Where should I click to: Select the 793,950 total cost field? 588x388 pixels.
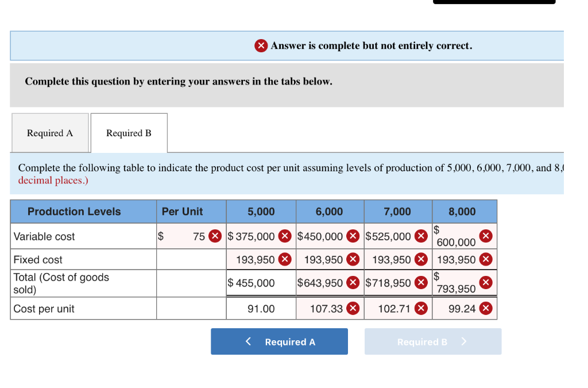click(x=465, y=283)
